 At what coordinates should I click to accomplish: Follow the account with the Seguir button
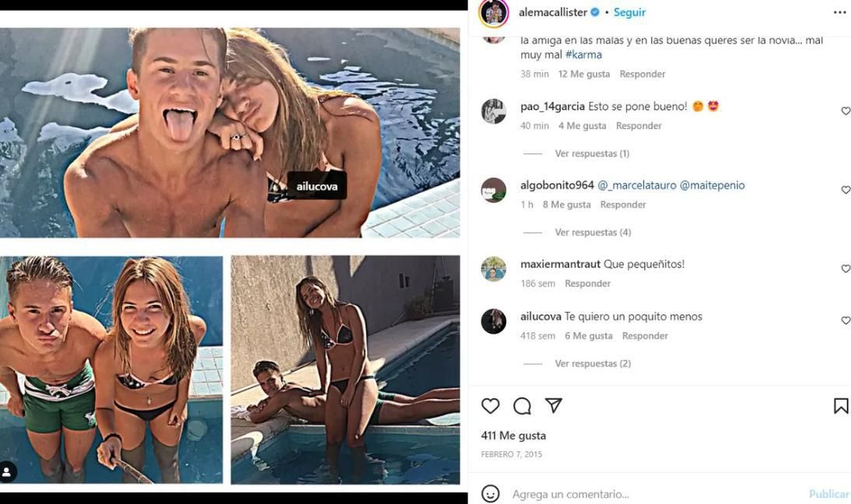coord(629,12)
